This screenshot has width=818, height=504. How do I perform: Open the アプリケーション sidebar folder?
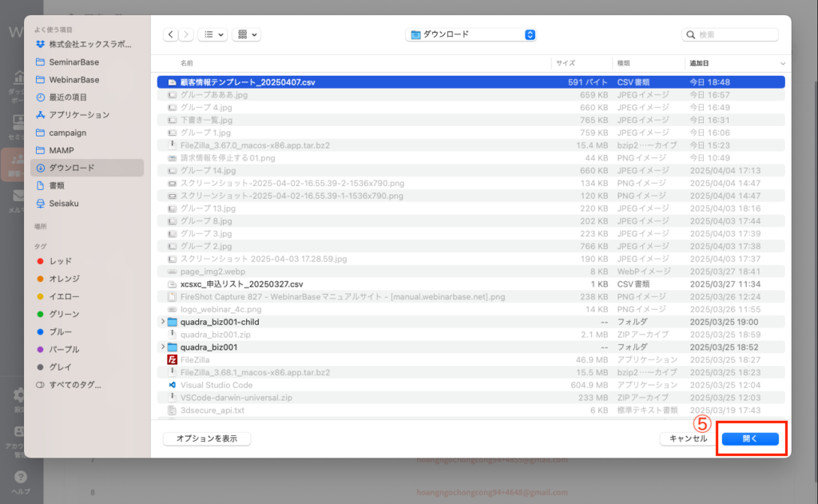(x=79, y=115)
